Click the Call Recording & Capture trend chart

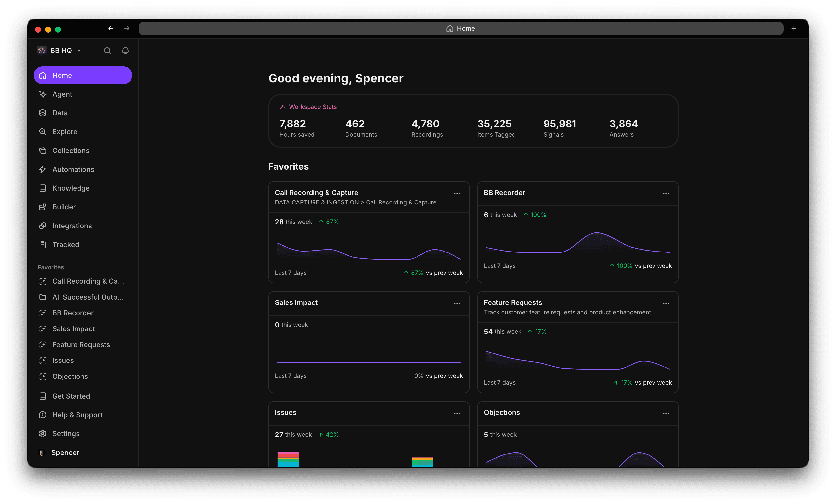point(369,251)
